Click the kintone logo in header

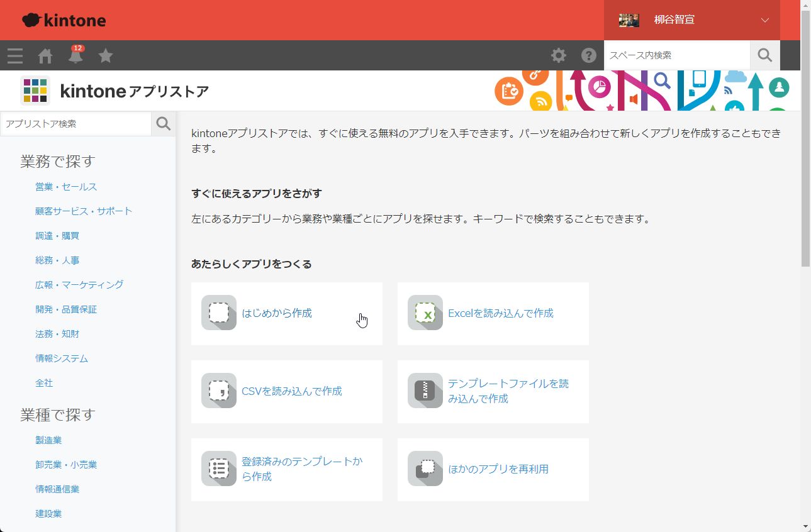tap(64, 20)
